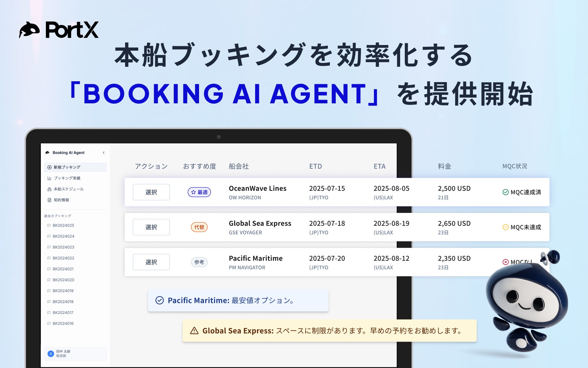This screenshot has height=368, width=588.
Task: Click the Pacific Maritime carrier name in table
Action: (x=255, y=258)
